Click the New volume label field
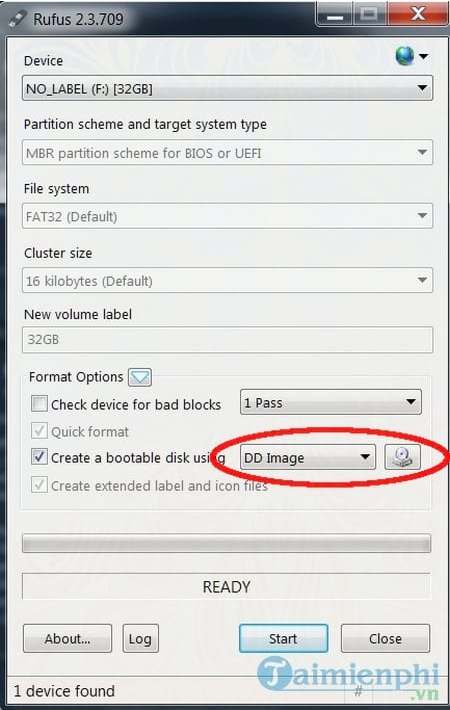450x710 pixels. tap(227, 340)
